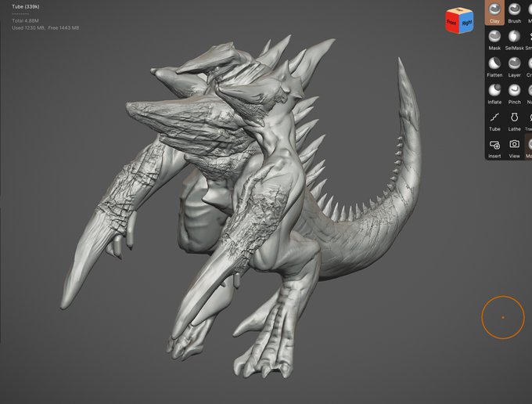This screenshot has width=532, height=404.
Task: Click 'Used 1230 MB, Free 1443 MB' memory text
Action: [45, 28]
